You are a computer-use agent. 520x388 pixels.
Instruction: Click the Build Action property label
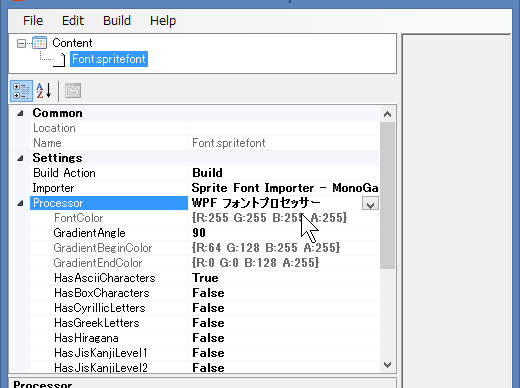pos(64,173)
